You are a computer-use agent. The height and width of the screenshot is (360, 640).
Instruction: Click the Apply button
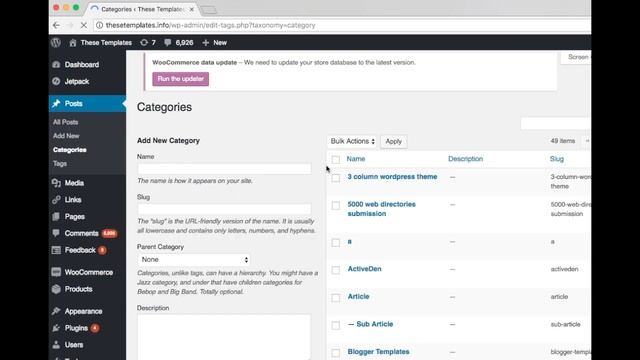[x=393, y=141]
